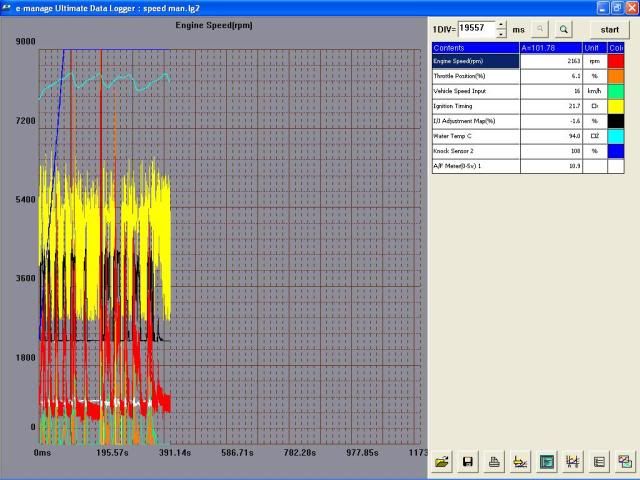Click the app icon in the title bar

point(7,8)
